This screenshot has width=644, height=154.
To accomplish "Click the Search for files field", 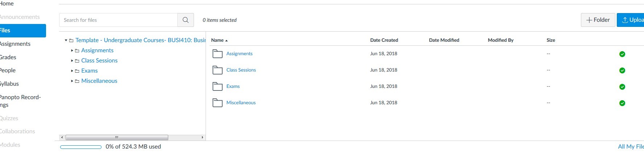I will pyautogui.click(x=118, y=20).
